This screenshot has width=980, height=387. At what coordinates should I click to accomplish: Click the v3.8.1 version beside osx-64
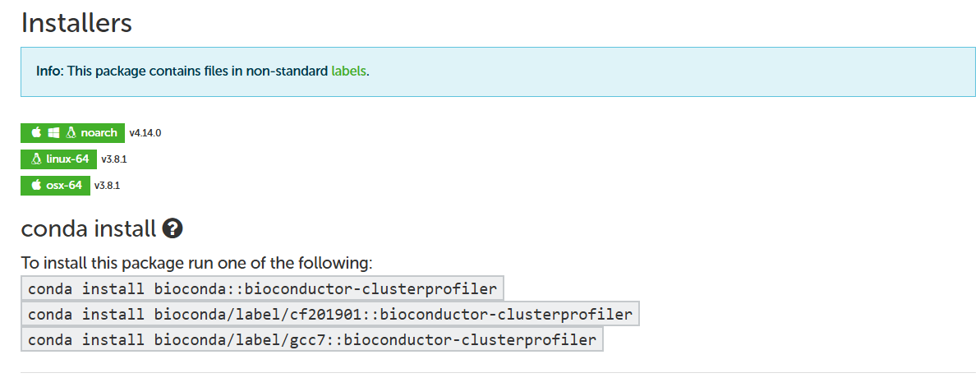108,185
